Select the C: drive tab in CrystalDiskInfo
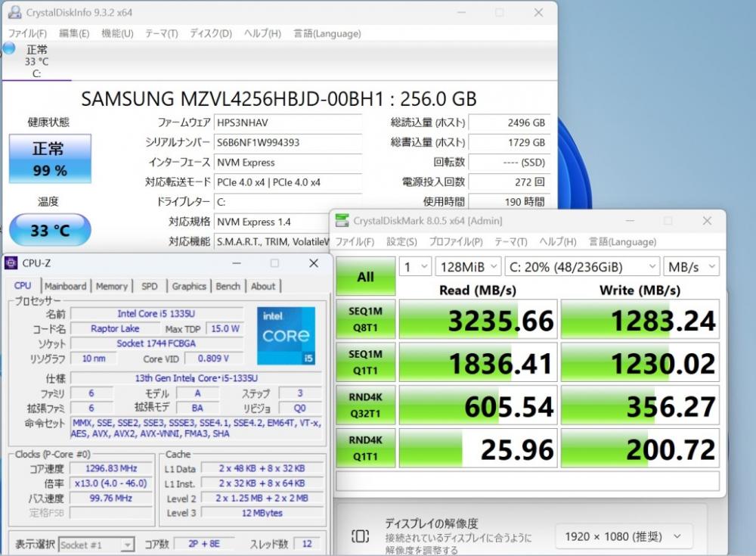 tap(36, 61)
